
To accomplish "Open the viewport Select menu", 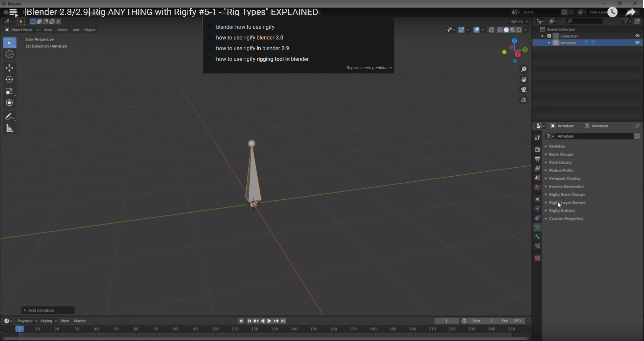I will click(x=62, y=30).
